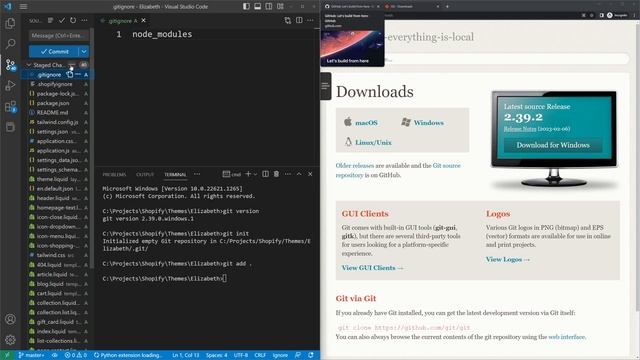Open the web interface link
The height and width of the screenshot is (360, 640).
pyautogui.click(x=567, y=337)
